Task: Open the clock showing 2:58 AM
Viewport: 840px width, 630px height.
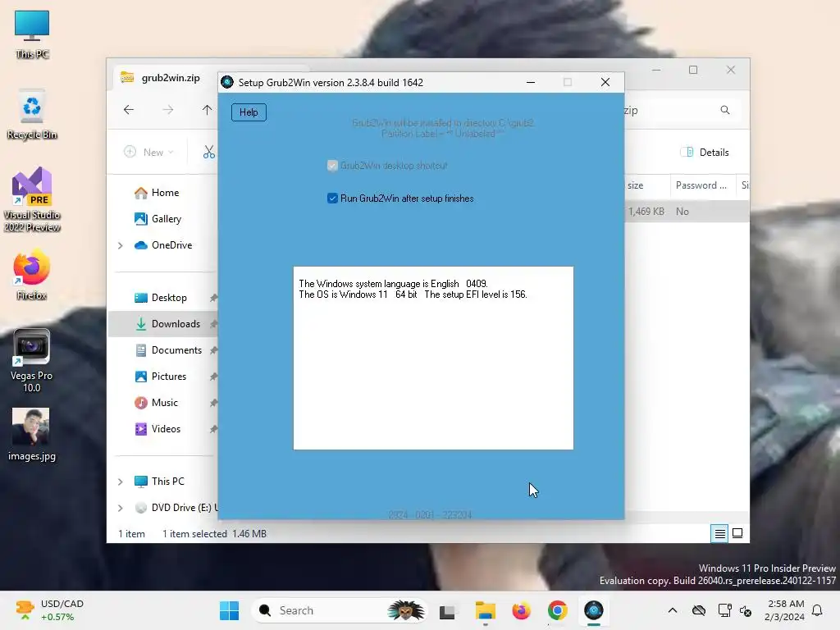Action: (x=784, y=610)
